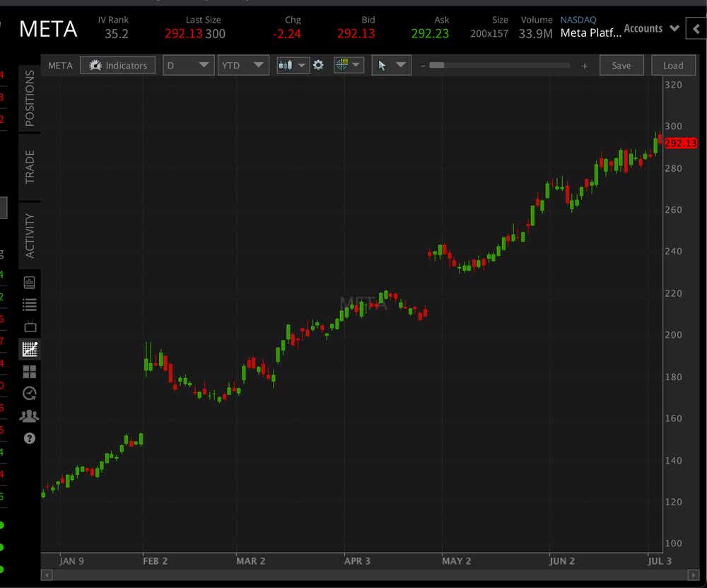Click the FEB 2 date axis label
The height and width of the screenshot is (588, 707).
[155, 561]
